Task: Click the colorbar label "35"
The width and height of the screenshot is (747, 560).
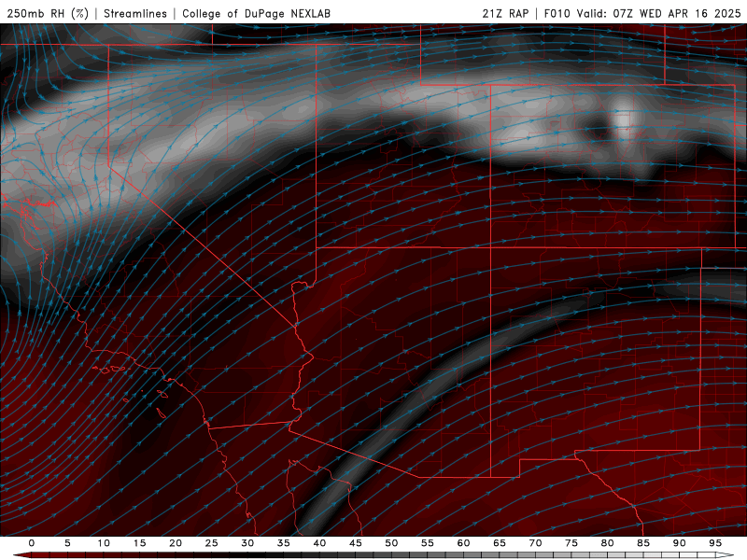Action: 284,543
